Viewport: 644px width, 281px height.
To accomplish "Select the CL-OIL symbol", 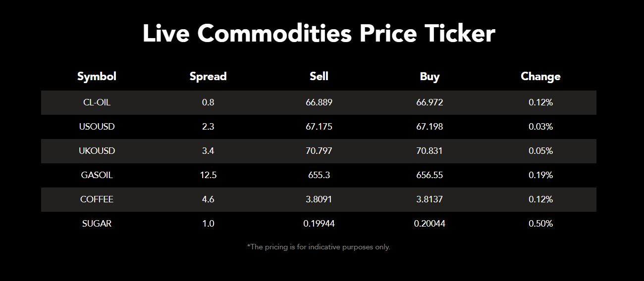I will coord(97,102).
